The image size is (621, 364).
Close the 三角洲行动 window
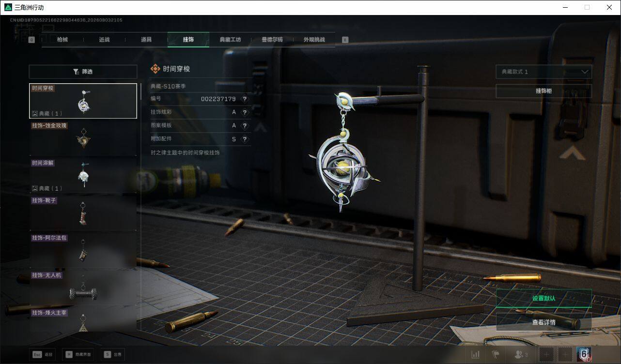[x=609, y=7]
